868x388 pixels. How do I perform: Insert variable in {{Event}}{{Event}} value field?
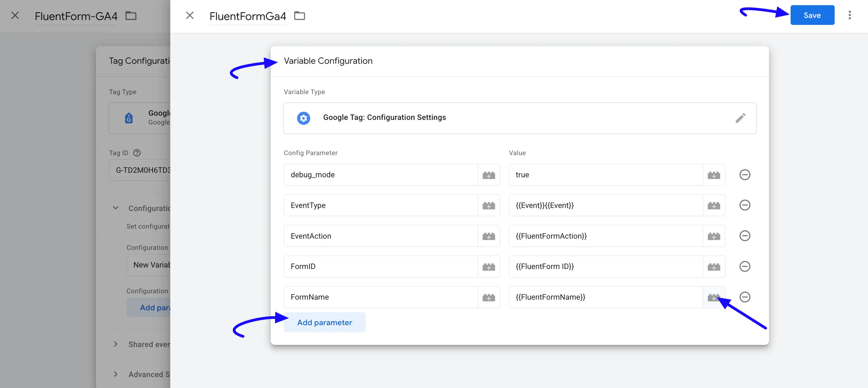[x=714, y=205]
